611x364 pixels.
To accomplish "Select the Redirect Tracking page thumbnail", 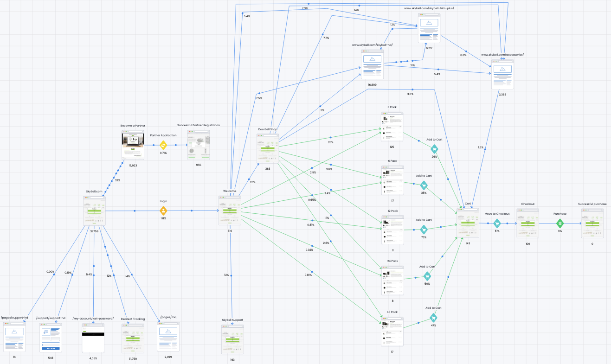I will (133, 338).
